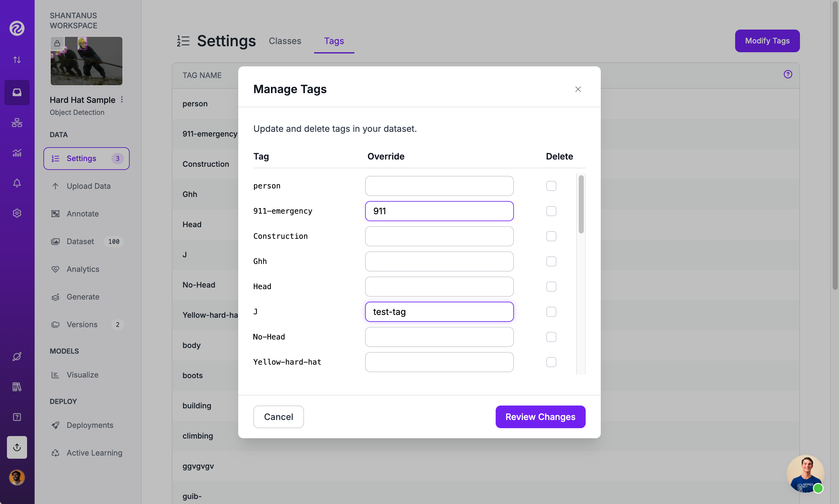The image size is (839, 504).
Task: Open the notifications bell icon
Action: [17, 183]
